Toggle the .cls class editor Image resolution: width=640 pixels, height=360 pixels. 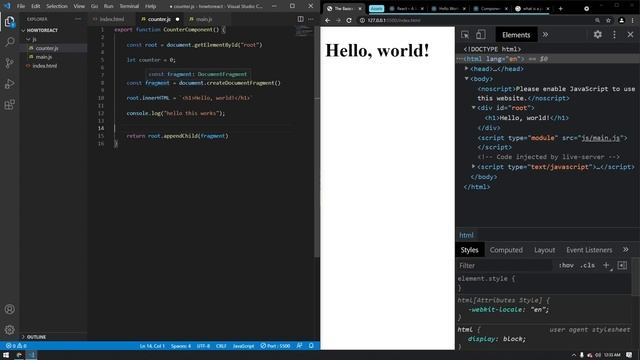[x=587, y=265]
